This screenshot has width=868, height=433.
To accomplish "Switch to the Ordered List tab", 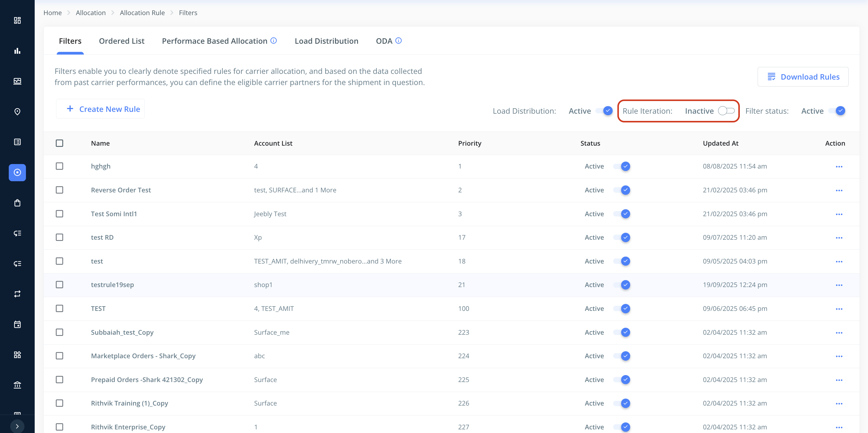I will point(122,41).
